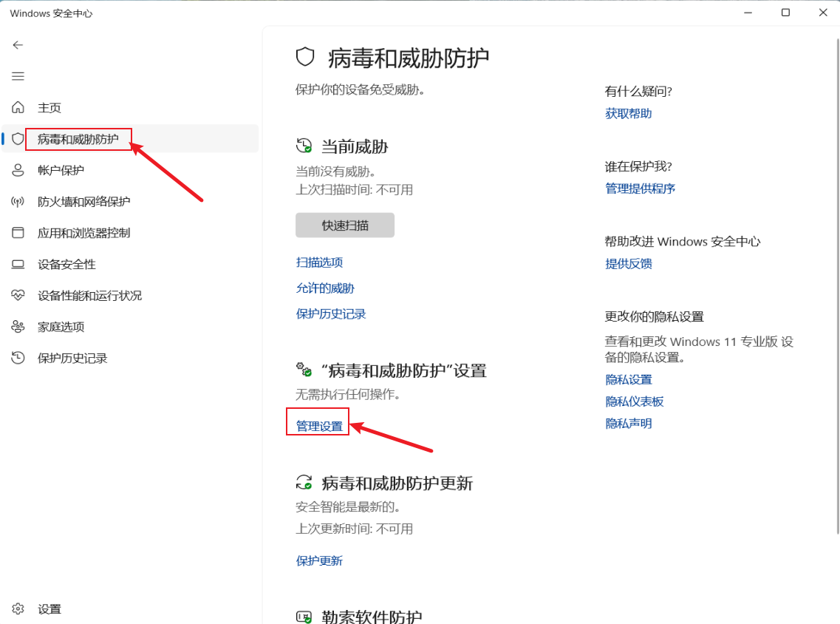The height and width of the screenshot is (624, 840).
Task: Maximize the Windows 安全中心 window
Action: click(x=785, y=13)
